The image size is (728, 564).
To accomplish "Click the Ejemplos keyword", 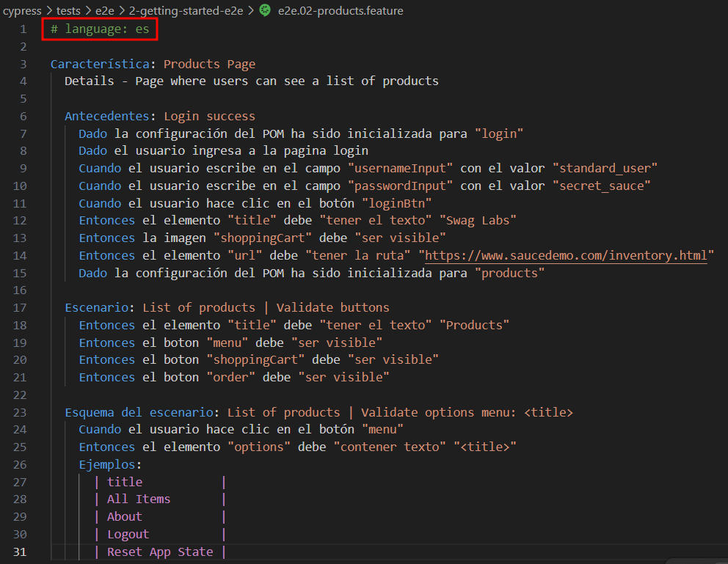I will pos(107,464).
